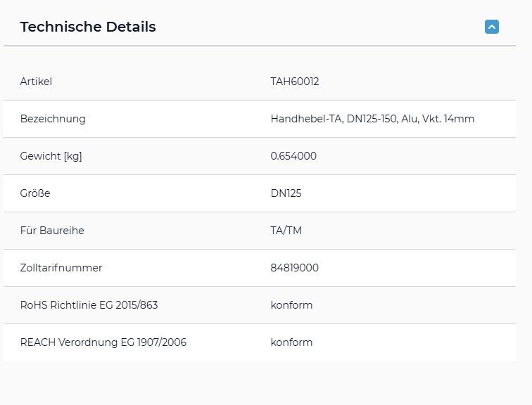The width and height of the screenshot is (532, 405).
Task: Select the TA/TM series value
Action: coord(286,231)
